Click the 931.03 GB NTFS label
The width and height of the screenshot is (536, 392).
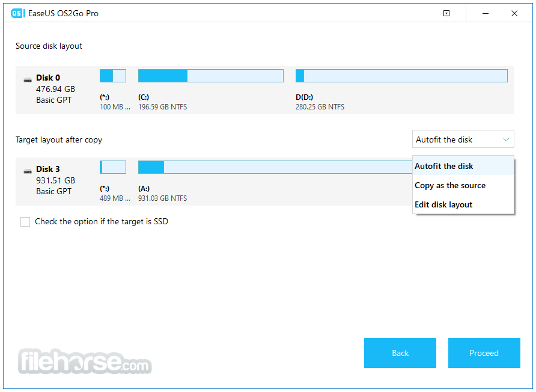pyautogui.click(x=163, y=198)
